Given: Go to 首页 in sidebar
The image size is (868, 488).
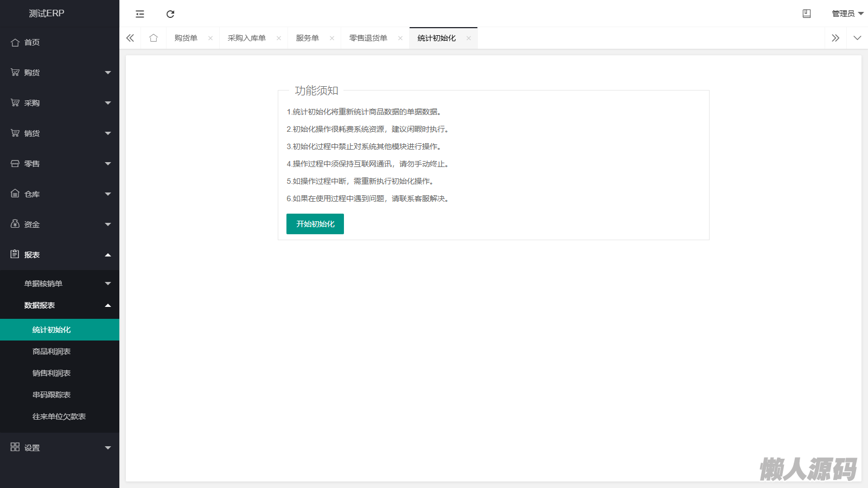Looking at the screenshot, I should pos(32,42).
